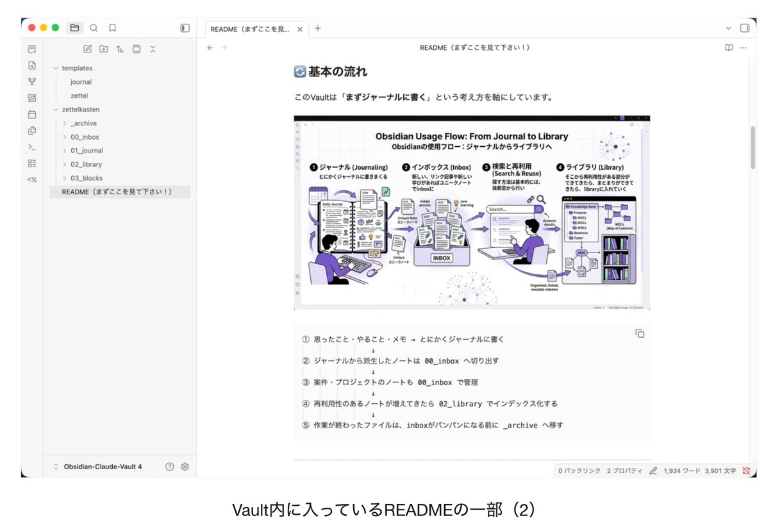782x532 pixels.
Task: Open graph view from the ribbon
Action: coord(32,82)
